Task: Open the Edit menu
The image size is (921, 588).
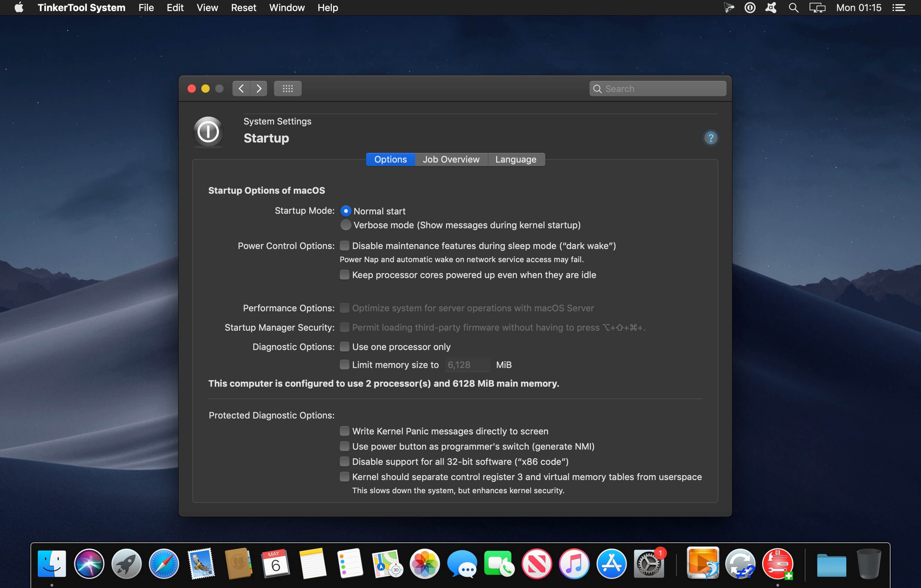Action: point(175,8)
